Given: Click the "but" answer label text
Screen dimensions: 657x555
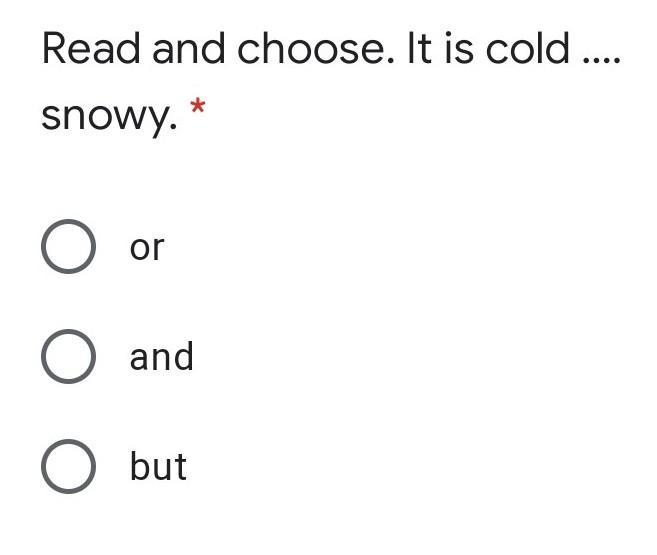Looking at the screenshot, I should (x=158, y=467).
